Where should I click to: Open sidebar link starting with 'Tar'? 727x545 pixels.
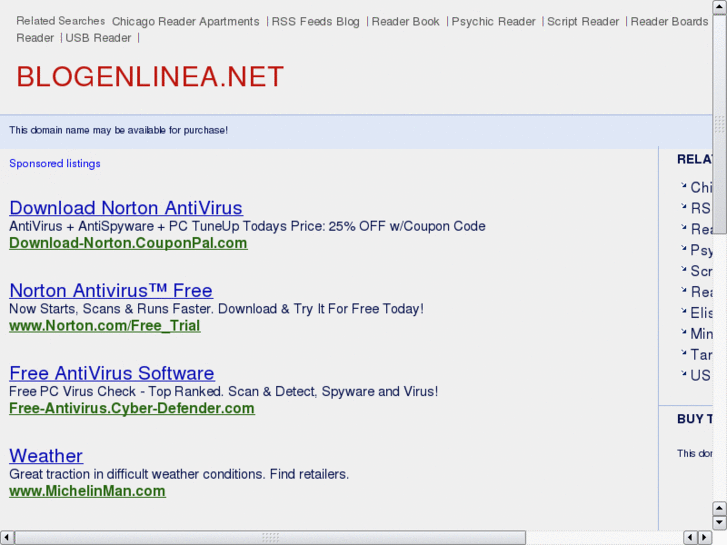(701, 354)
